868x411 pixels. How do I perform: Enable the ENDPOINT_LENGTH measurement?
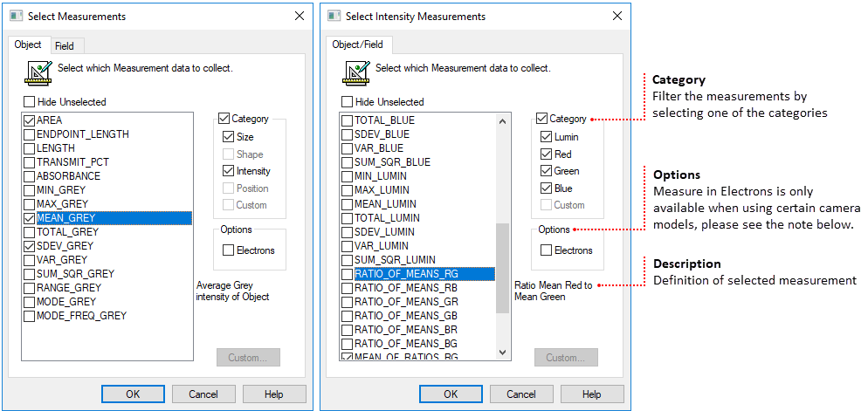(x=30, y=134)
